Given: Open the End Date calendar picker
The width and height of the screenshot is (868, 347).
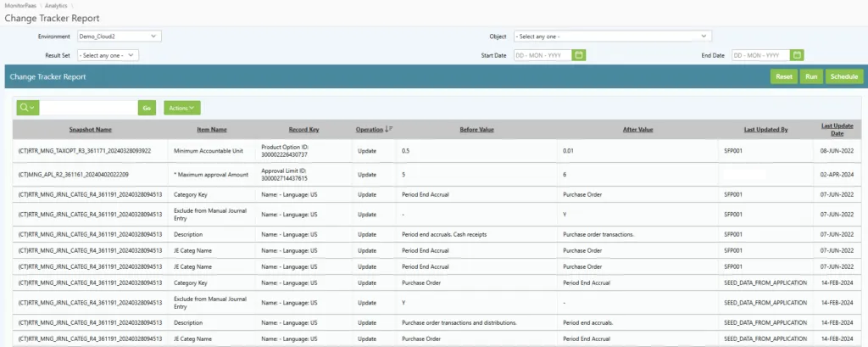Looking at the screenshot, I should [x=797, y=55].
